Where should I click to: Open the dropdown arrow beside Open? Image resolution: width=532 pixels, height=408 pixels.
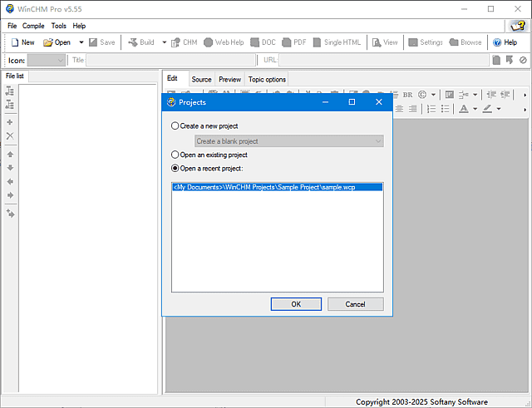tap(81, 42)
